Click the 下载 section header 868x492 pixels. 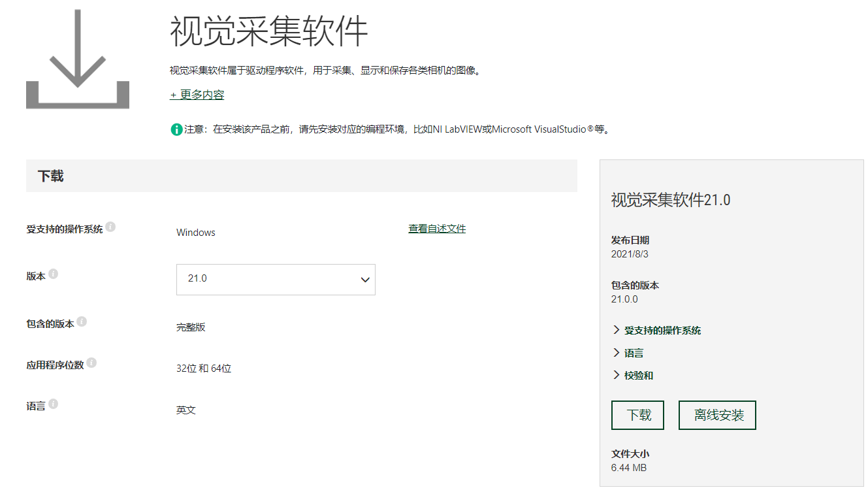[x=302, y=176]
